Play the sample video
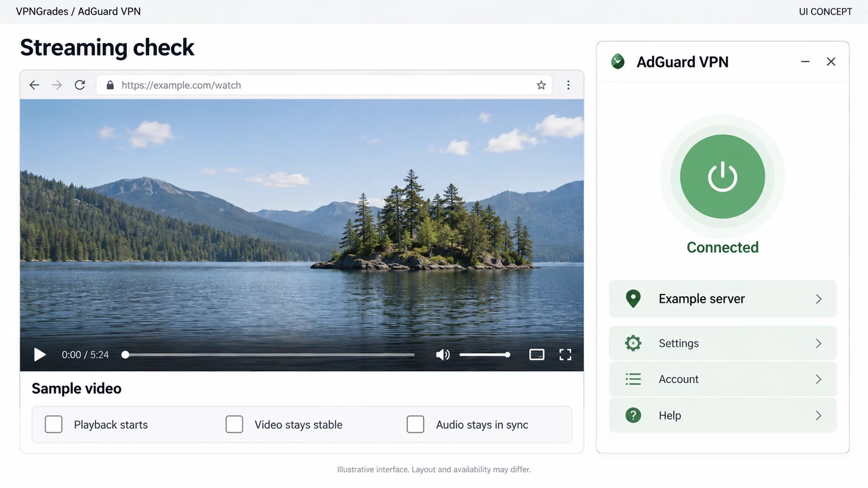 click(x=39, y=355)
